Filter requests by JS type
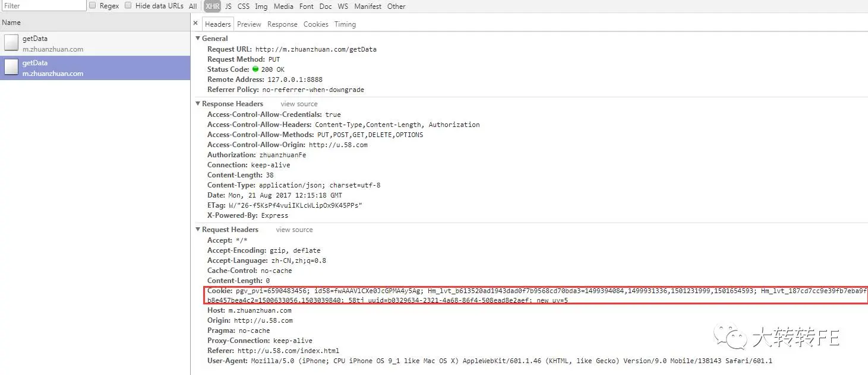 click(228, 6)
